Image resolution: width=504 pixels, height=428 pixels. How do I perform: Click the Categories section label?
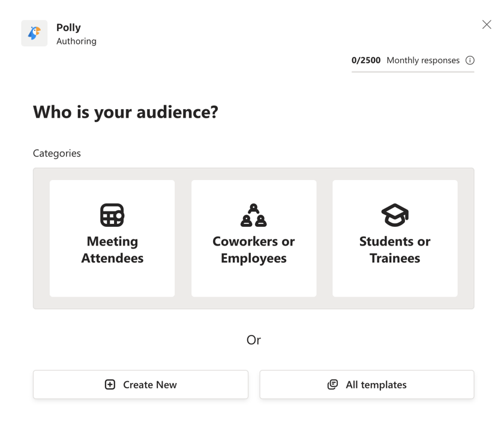[56, 153]
